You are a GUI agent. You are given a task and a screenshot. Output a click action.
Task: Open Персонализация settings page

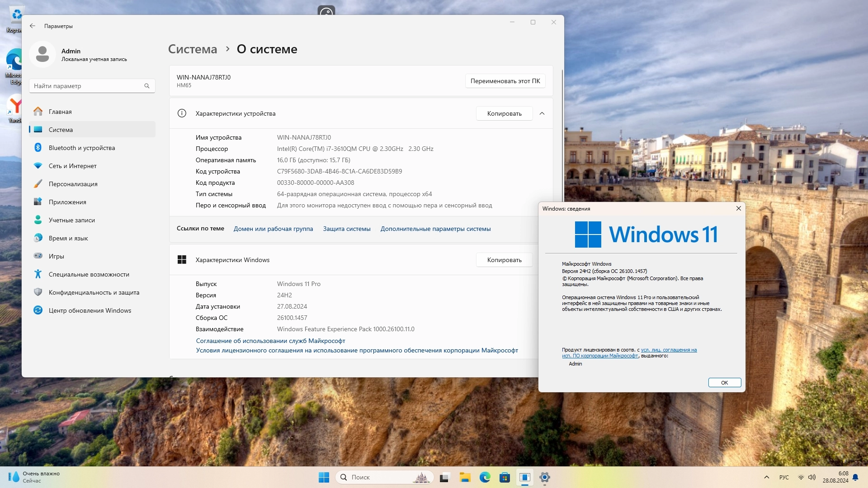coord(73,184)
